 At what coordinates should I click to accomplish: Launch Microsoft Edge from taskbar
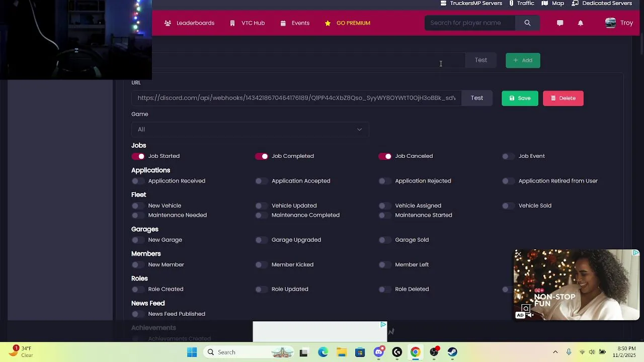(323, 352)
